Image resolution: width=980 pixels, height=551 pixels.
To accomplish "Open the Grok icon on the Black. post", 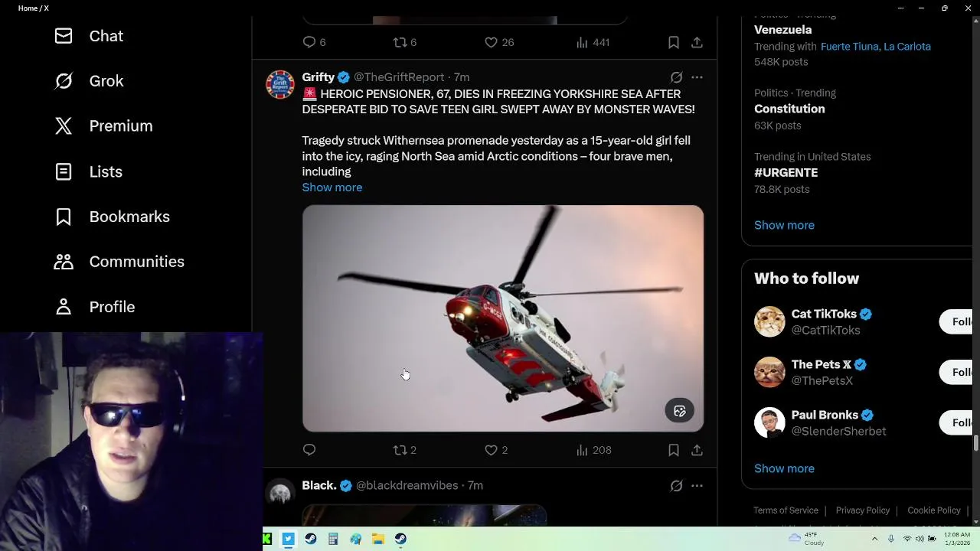I will click(x=676, y=485).
